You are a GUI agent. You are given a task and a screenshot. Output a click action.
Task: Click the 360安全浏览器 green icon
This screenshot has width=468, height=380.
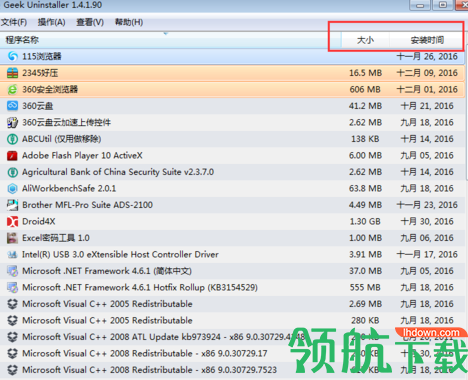pyautogui.click(x=12, y=89)
